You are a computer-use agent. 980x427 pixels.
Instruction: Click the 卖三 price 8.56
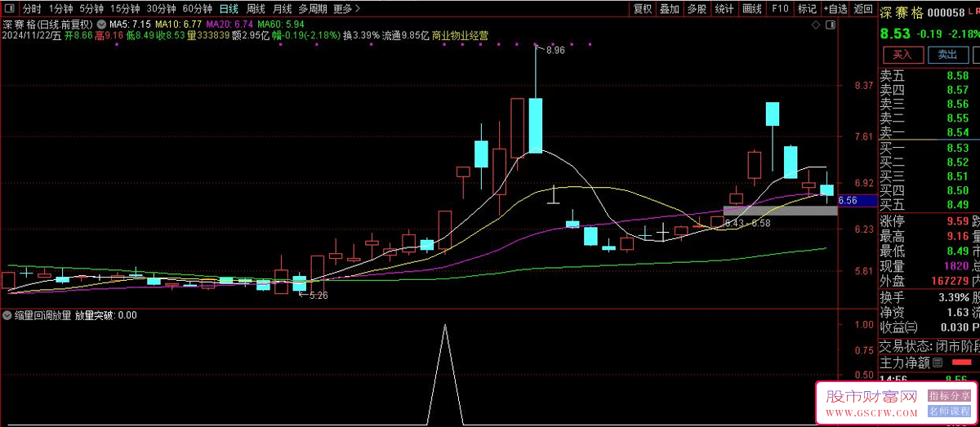(957, 105)
